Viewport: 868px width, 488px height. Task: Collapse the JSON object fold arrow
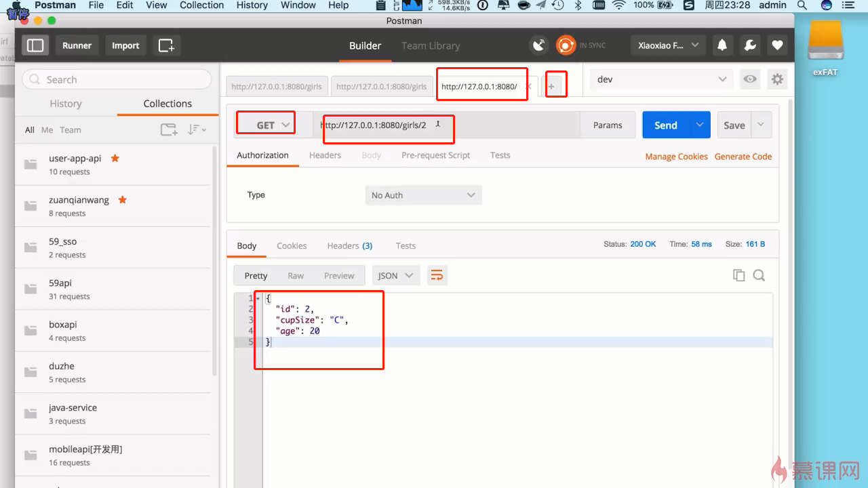258,298
